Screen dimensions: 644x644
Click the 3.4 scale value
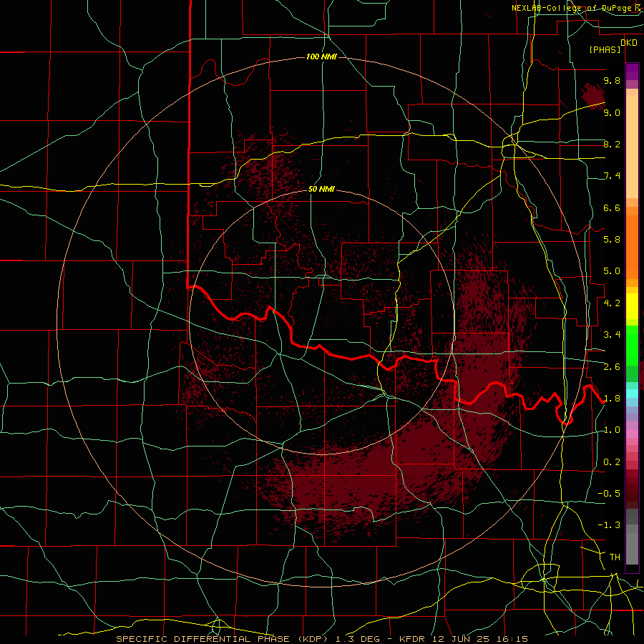(x=612, y=335)
